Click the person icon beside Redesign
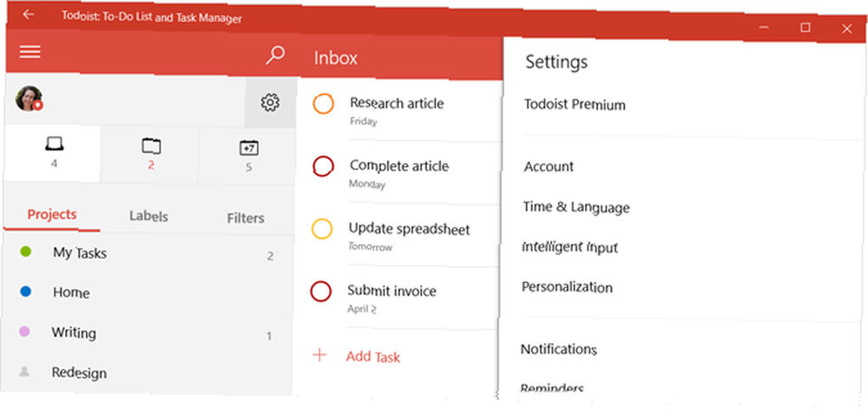Screen dimensions: 868x409 coord(23,372)
